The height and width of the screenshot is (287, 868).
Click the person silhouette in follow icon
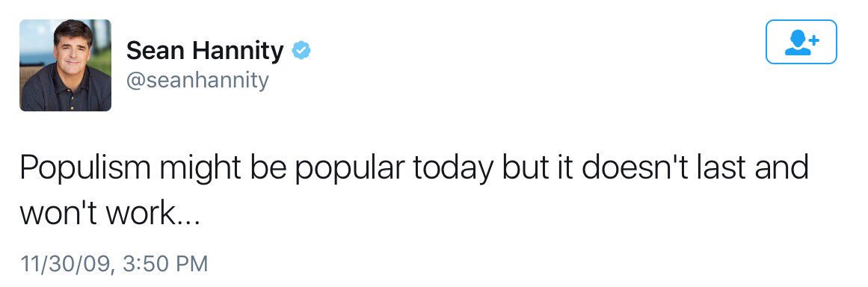[x=797, y=43]
